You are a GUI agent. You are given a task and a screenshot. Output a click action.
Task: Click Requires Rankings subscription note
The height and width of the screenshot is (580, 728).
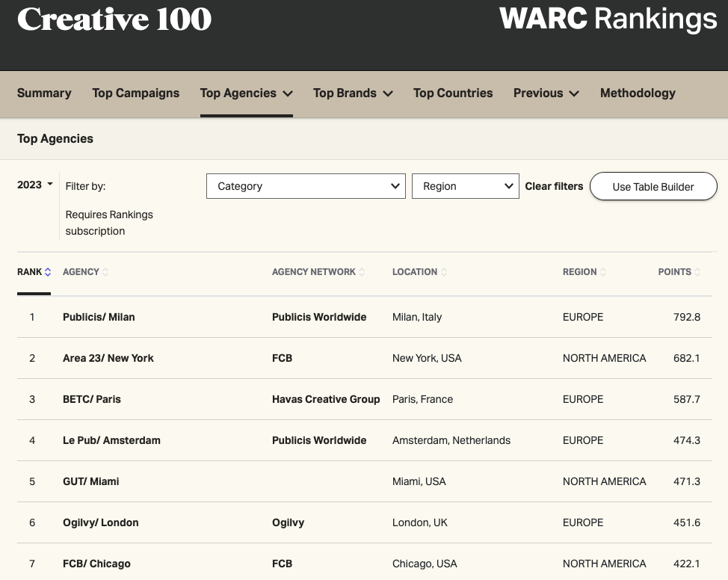[x=109, y=223]
